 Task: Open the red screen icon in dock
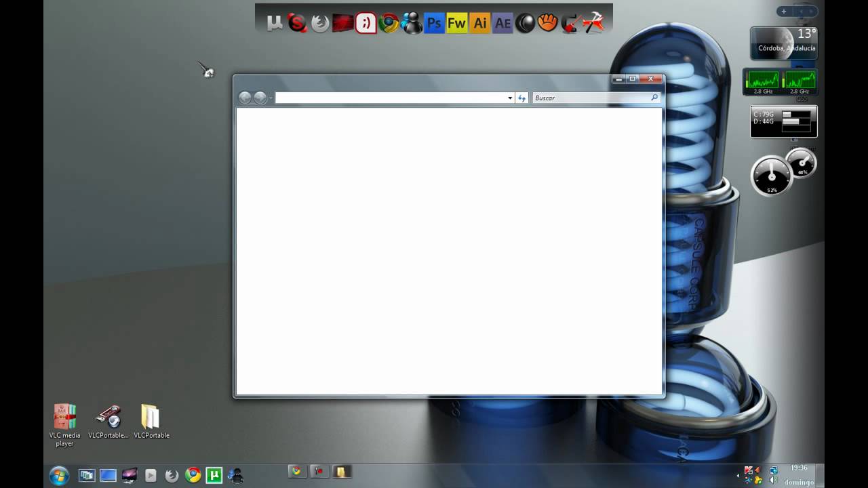pyautogui.click(x=343, y=24)
